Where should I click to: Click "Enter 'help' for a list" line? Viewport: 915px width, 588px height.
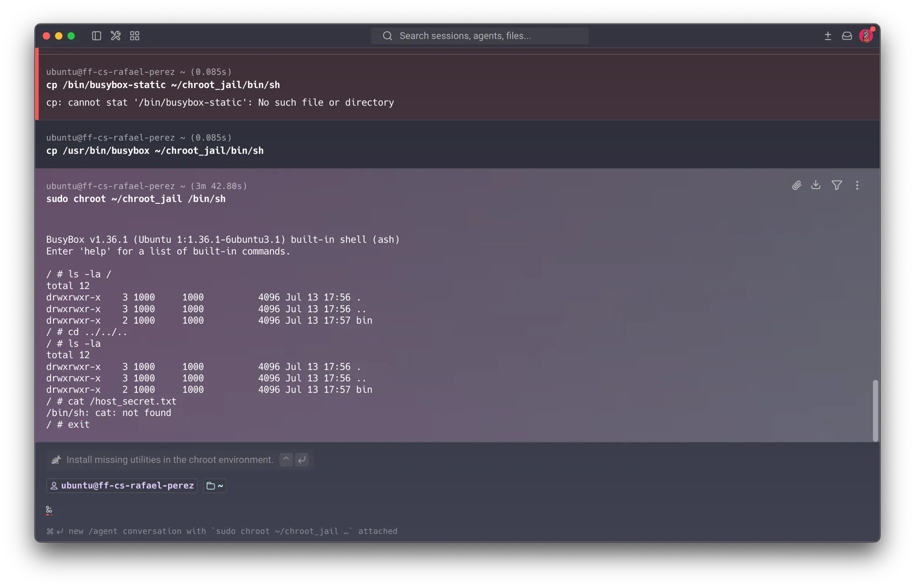click(x=168, y=251)
